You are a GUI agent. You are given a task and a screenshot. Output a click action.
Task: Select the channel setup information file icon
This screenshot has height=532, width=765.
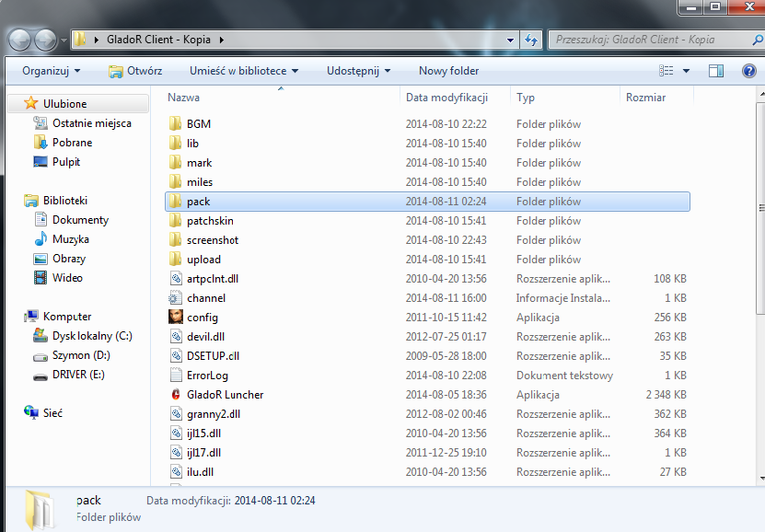(x=175, y=298)
